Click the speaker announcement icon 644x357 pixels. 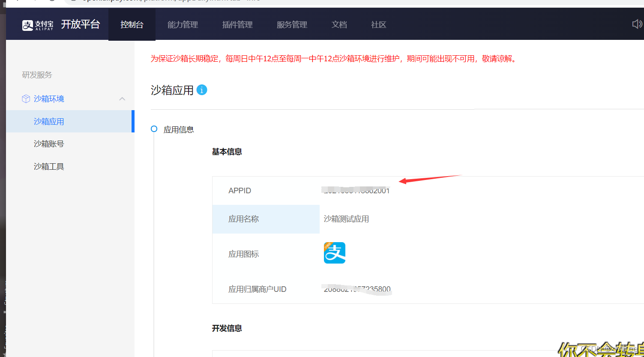[x=638, y=24]
